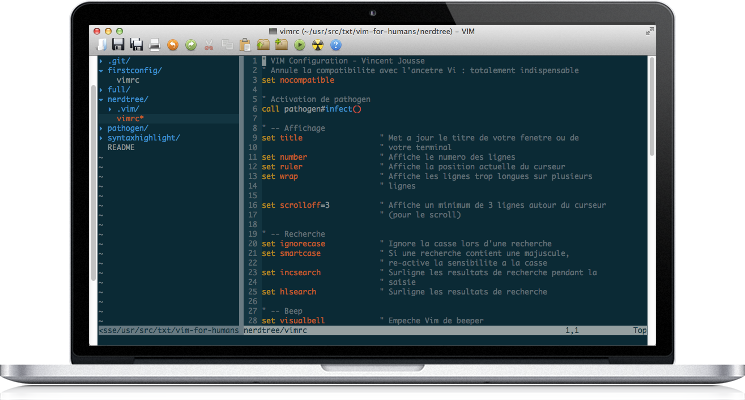Select the syntaxhighlight/ folder name
The image size is (745, 400).
click(x=143, y=138)
